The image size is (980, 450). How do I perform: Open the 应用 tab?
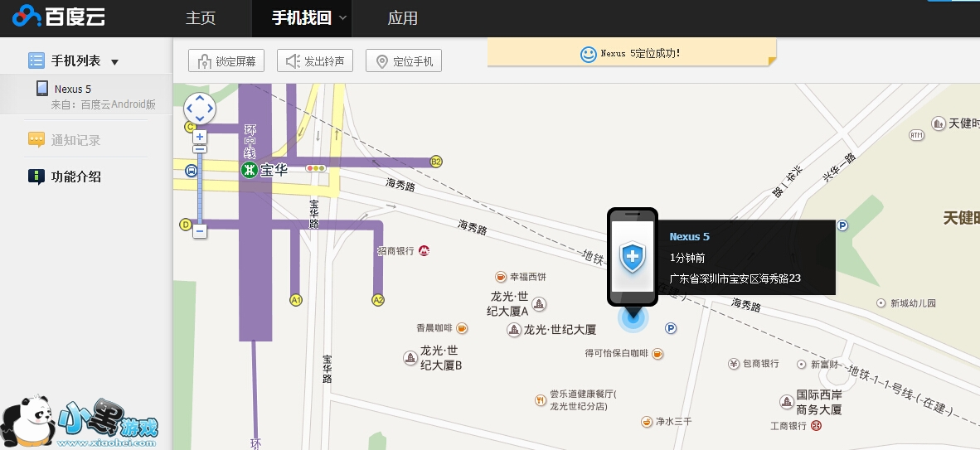tap(402, 18)
